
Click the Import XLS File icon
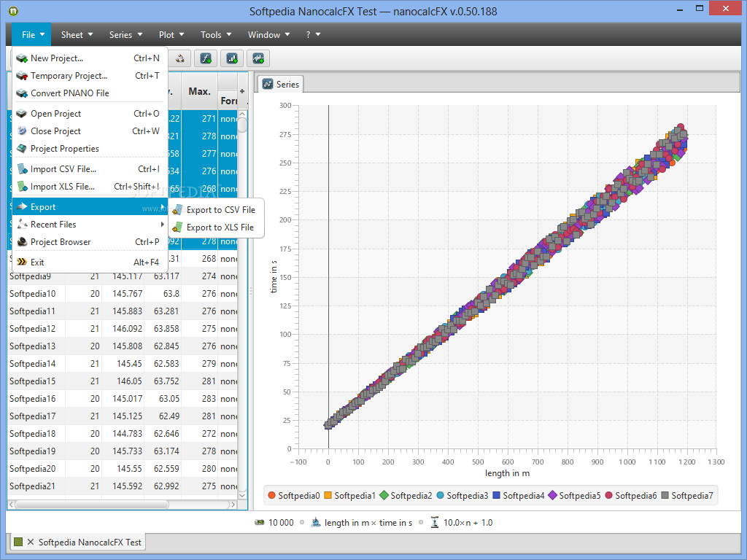[x=22, y=187]
